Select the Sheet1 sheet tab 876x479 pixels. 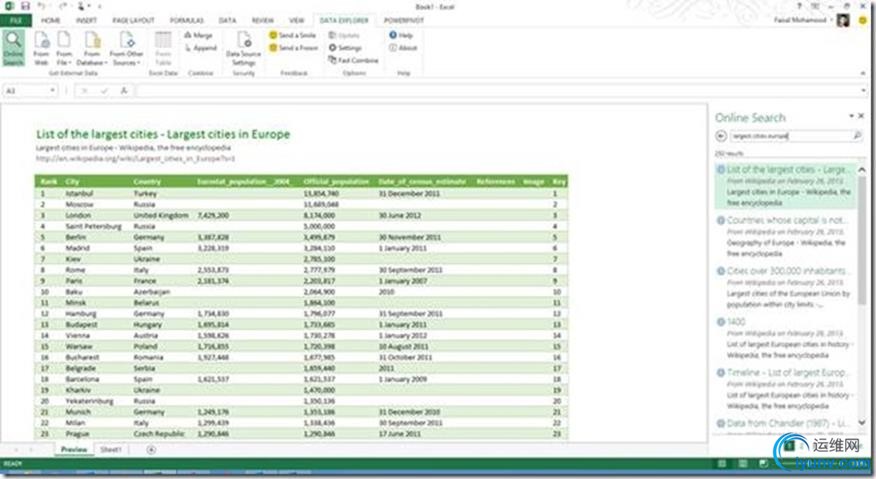pyautogui.click(x=111, y=450)
